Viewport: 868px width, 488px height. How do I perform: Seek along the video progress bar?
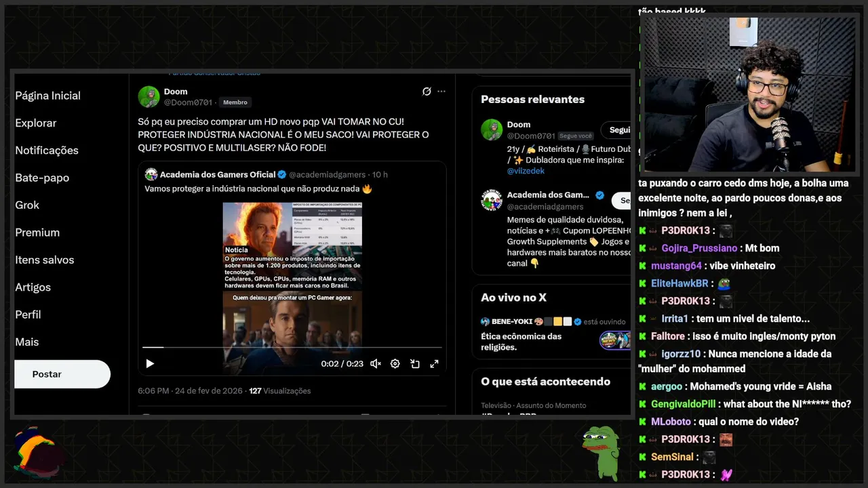tap(292, 348)
